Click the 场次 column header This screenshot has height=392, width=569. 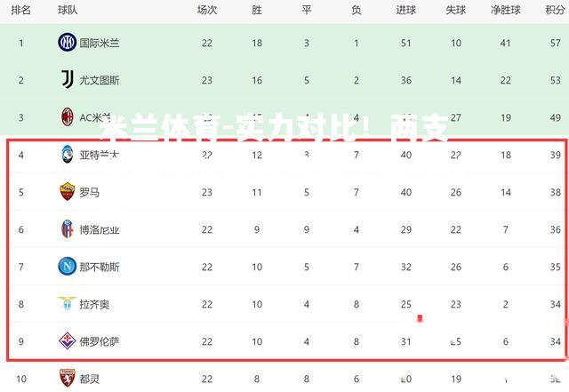click(x=207, y=10)
